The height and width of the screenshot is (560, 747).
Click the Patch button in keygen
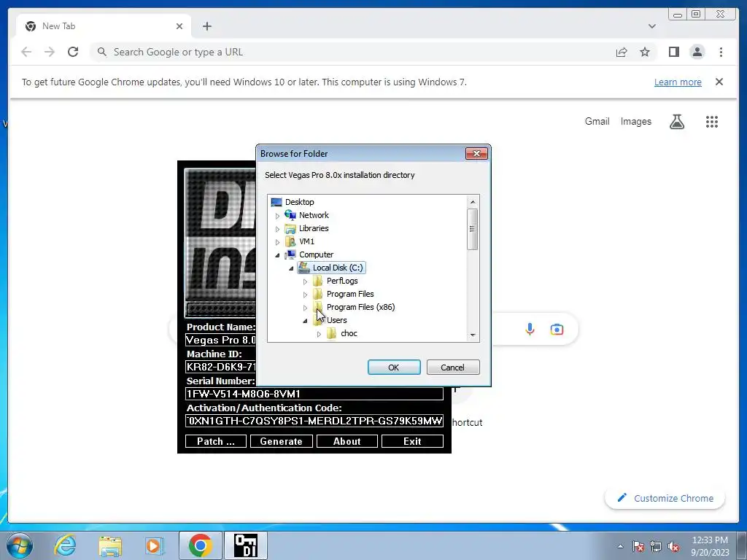(x=216, y=441)
